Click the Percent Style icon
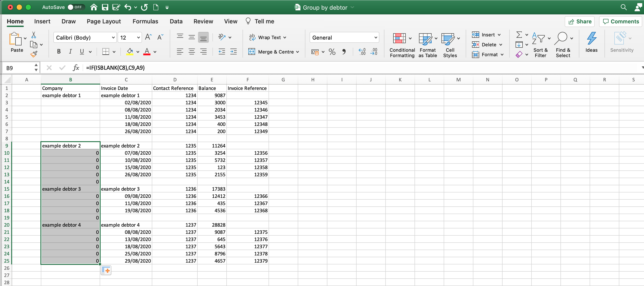 click(x=332, y=51)
